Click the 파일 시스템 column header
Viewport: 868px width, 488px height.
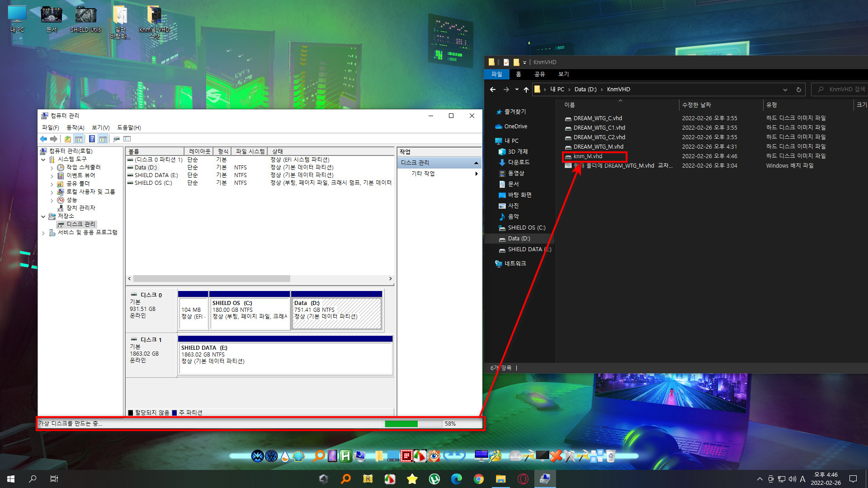point(250,151)
